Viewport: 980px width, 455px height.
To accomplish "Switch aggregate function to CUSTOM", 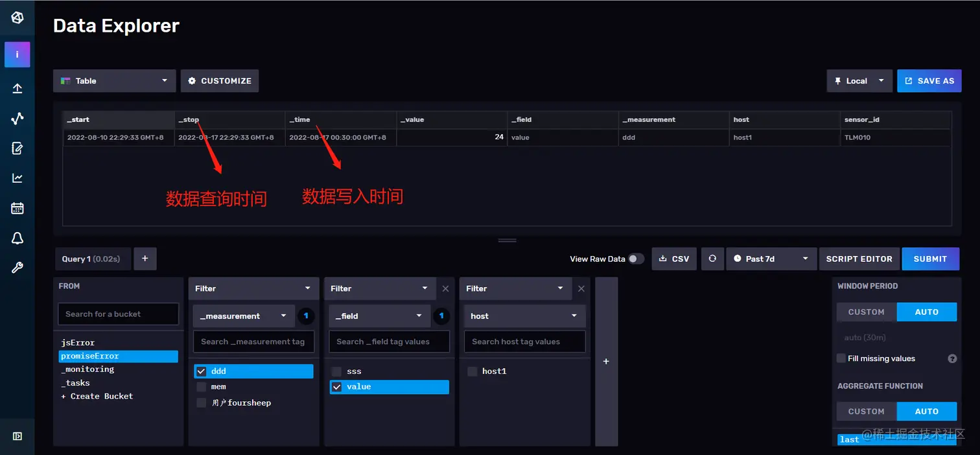I will 867,412.
